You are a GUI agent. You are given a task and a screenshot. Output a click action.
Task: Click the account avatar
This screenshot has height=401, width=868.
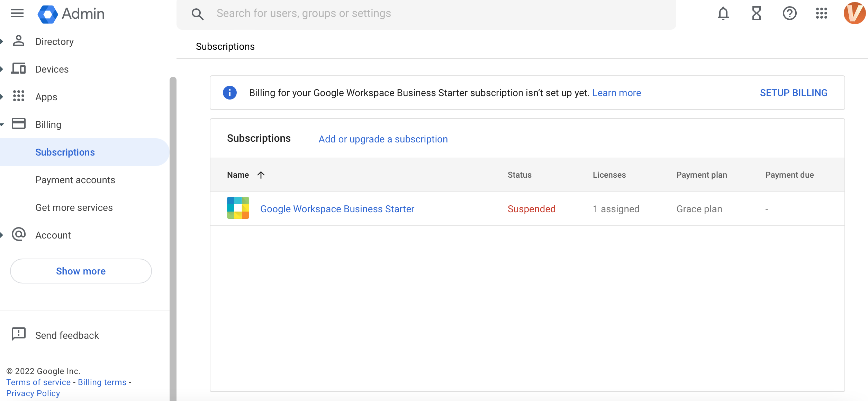coord(854,13)
